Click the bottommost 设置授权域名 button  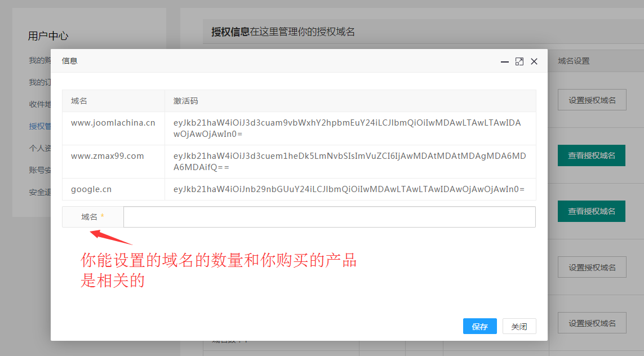pos(592,323)
